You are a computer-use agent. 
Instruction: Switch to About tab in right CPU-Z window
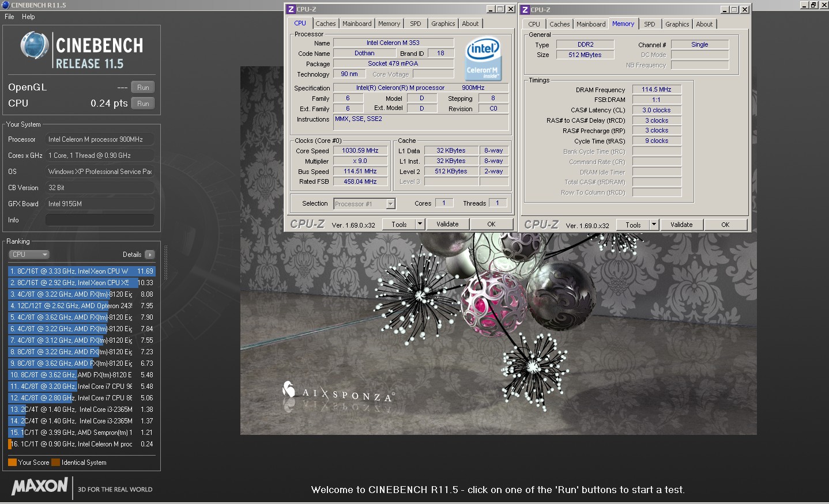click(704, 24)
